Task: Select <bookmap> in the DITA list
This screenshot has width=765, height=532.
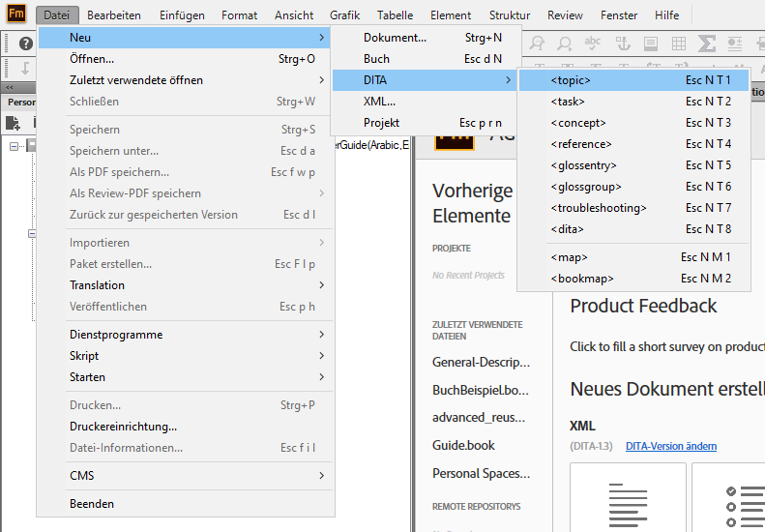Action: click(x=582, y=279)
